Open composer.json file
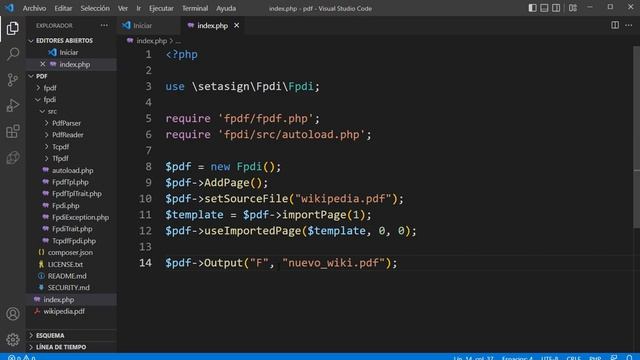Image resolution: width=640 pixels, height=360 pixels. (x=71, y=252)
